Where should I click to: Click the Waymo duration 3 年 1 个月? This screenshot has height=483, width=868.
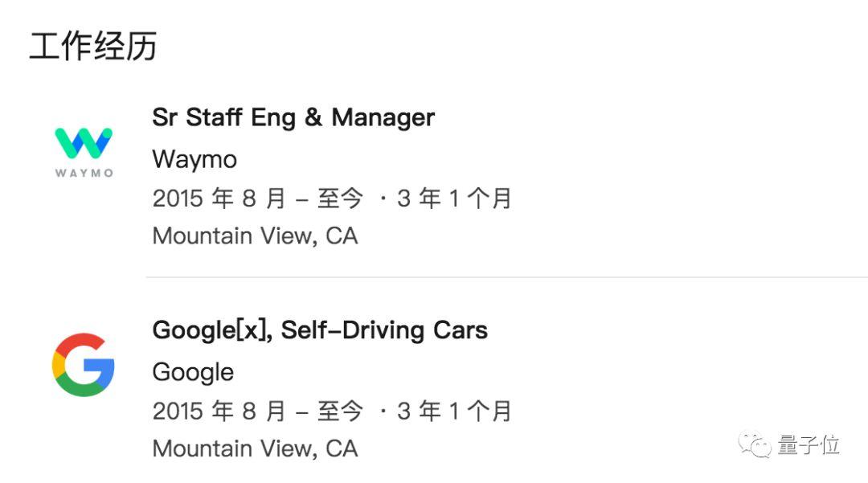point(454,198)
